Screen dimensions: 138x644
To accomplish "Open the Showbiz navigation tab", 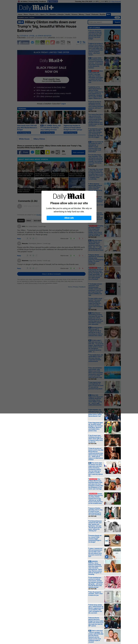I will [x=53, y=14].
